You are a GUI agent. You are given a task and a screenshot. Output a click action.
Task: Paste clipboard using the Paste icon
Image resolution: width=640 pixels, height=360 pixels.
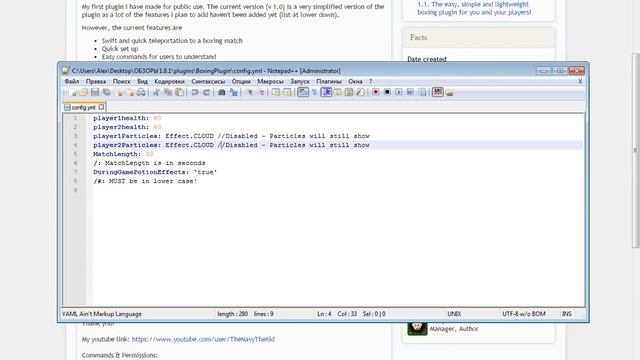179,93
